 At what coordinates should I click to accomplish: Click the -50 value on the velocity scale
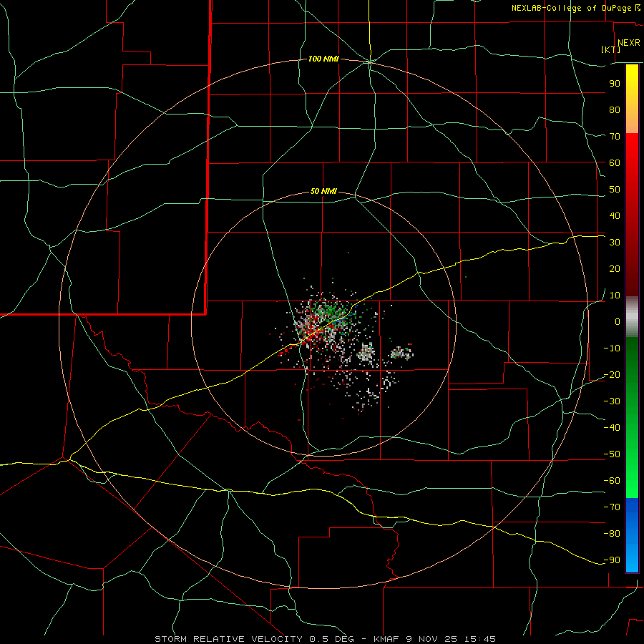point(612,454)
